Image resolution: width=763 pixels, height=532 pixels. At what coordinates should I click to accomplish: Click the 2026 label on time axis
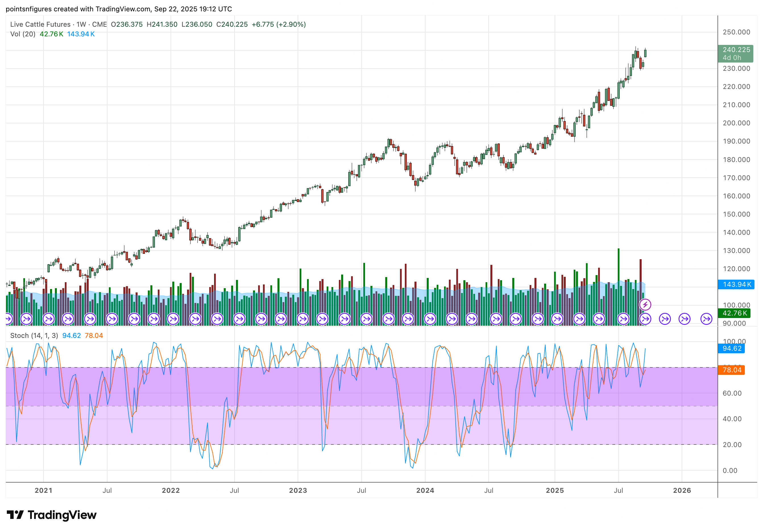[x=682, y=491]
